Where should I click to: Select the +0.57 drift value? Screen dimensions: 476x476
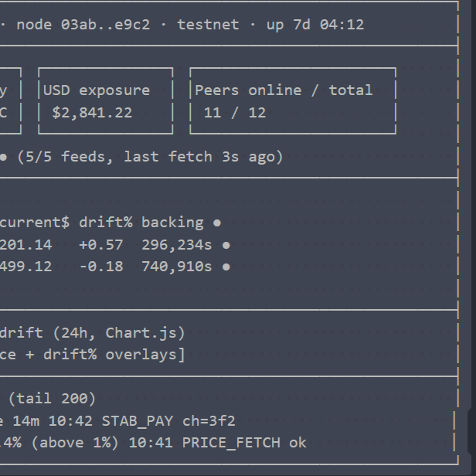(101, 245)
